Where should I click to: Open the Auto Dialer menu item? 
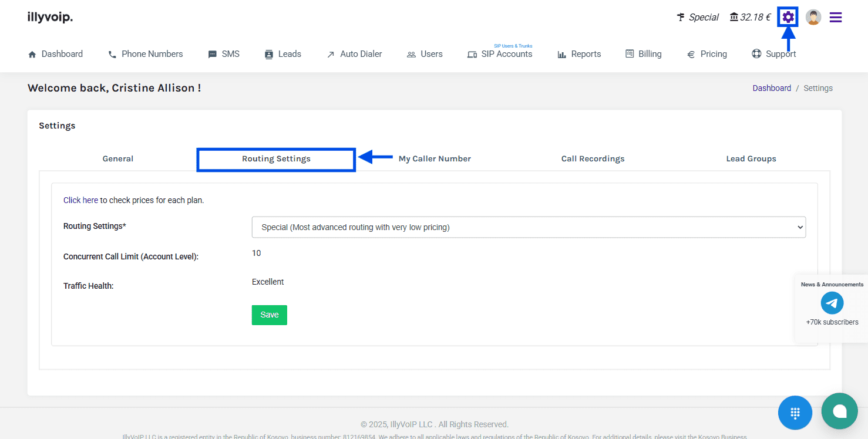click(x=354, y=54)
